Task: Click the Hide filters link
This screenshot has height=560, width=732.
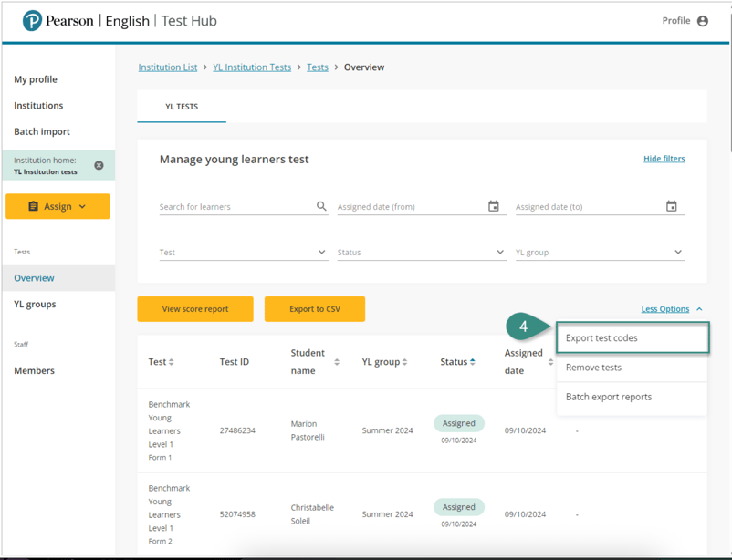Action: click(664, 159)
